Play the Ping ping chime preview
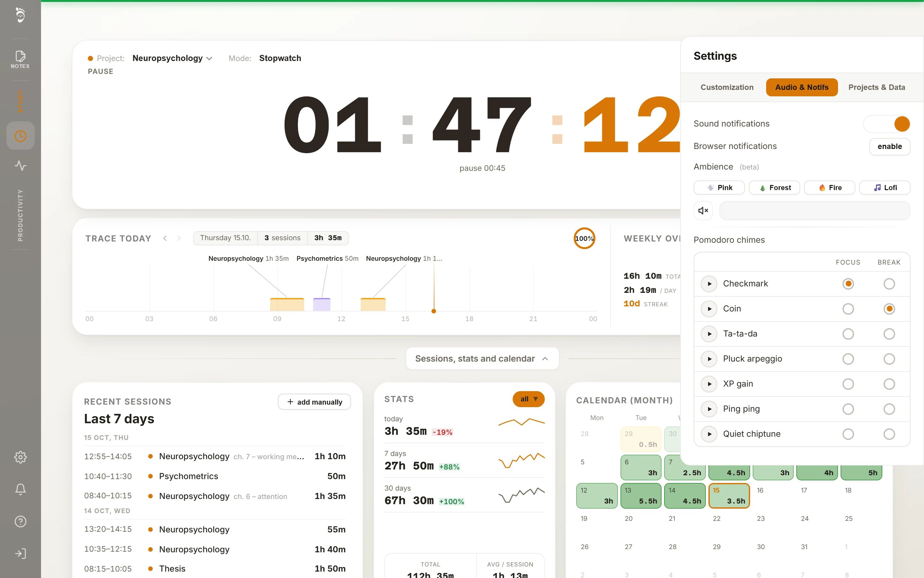 point(709,409)
